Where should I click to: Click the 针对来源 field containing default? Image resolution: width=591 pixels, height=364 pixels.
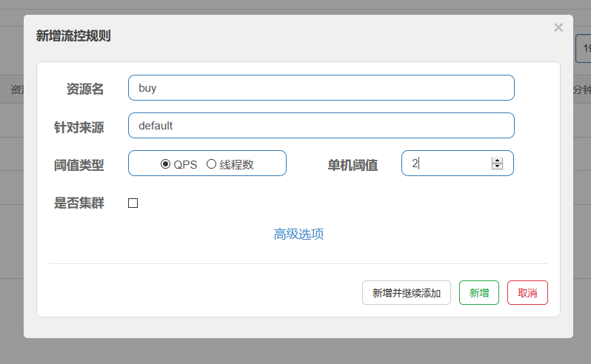tap(321, 126)
